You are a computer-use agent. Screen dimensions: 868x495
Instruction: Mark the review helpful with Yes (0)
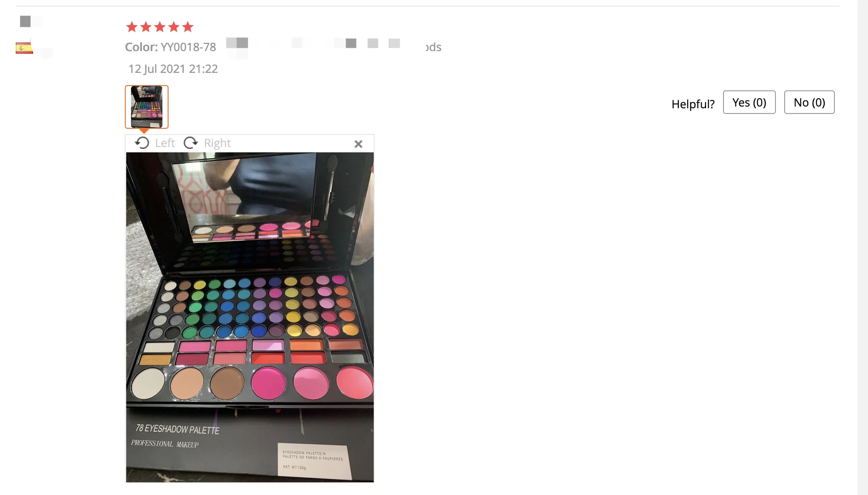click(x=749, y=102)
